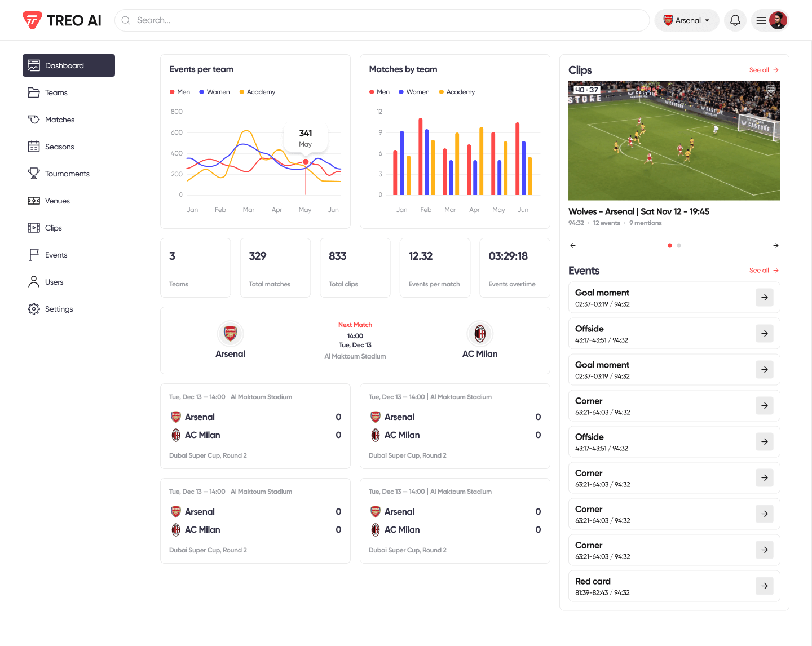Toggle Academy legend in Events per team
812x646 pixels.
coord(257,92)
